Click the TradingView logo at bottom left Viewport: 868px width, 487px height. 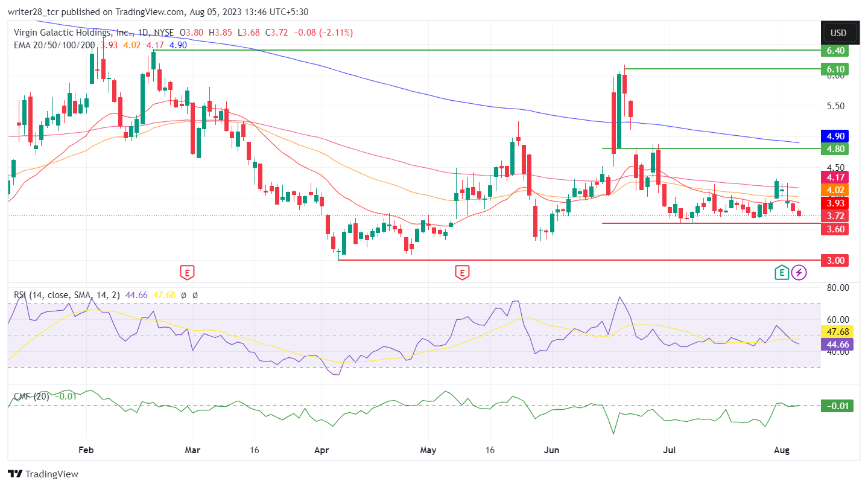pyautogui.click(x=43, y=474)
